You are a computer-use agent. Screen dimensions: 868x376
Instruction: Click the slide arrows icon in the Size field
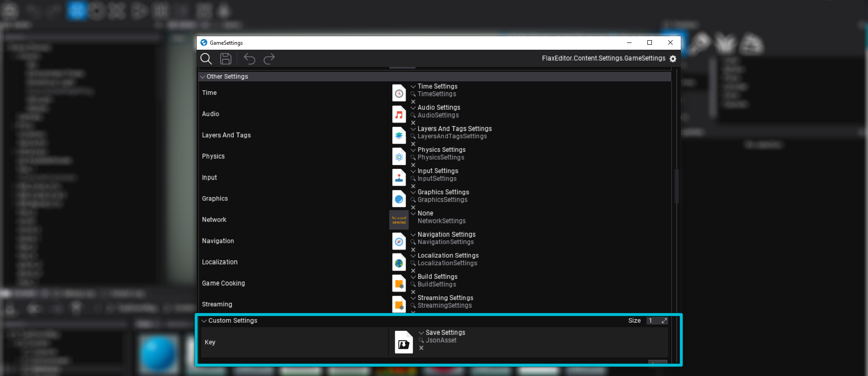tap(665, 321)
